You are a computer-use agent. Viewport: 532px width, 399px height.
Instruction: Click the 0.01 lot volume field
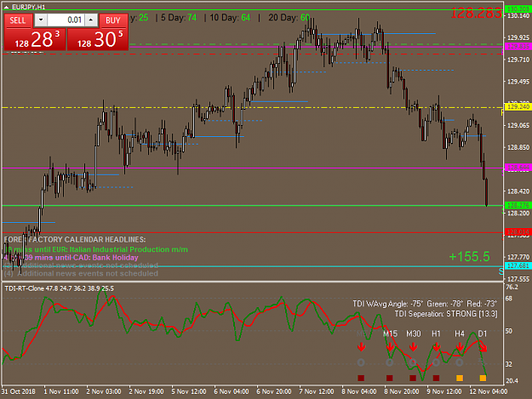pos(66,20)
